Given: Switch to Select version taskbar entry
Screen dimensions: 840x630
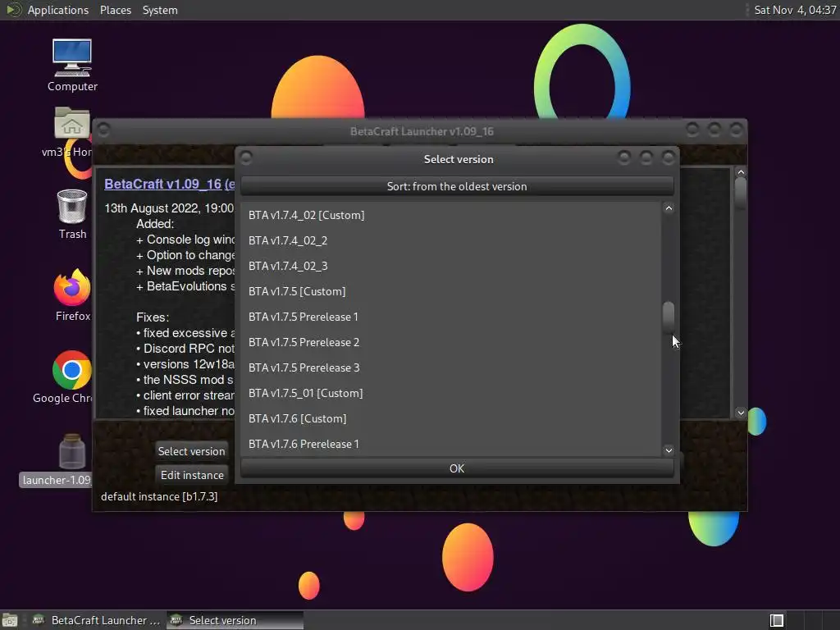Looking at the screenshot, I should pyautogui.click(x=235, y=620).
